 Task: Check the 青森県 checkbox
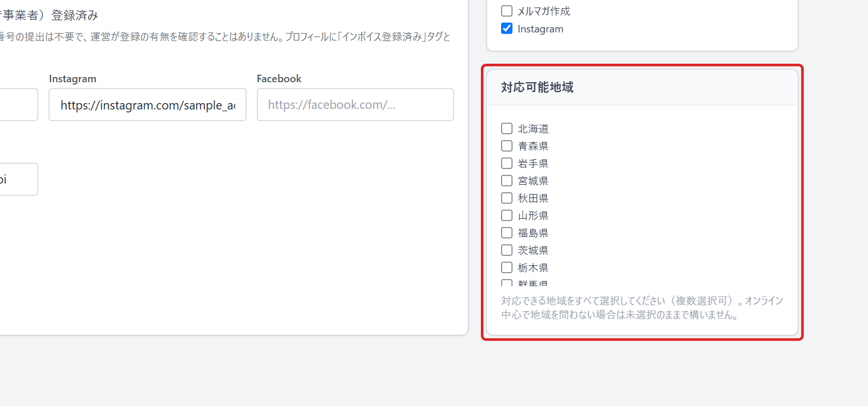(507, 146)
